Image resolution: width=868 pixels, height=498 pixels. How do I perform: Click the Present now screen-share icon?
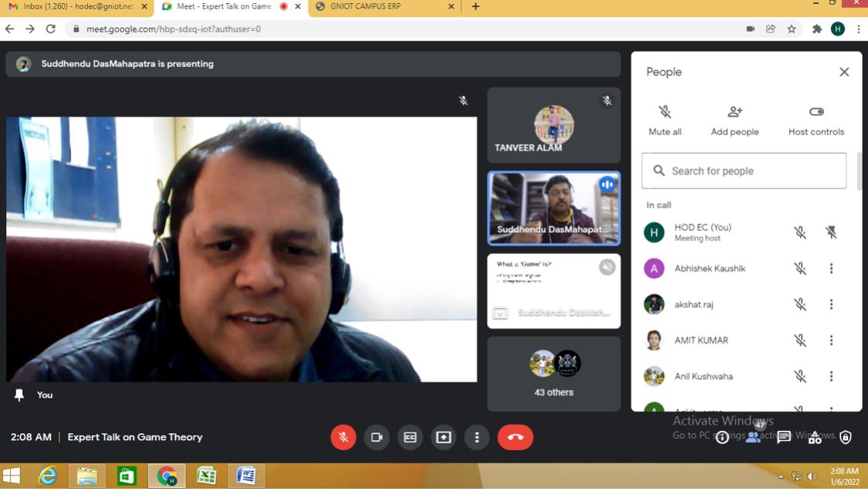click(x=444, y=437)
